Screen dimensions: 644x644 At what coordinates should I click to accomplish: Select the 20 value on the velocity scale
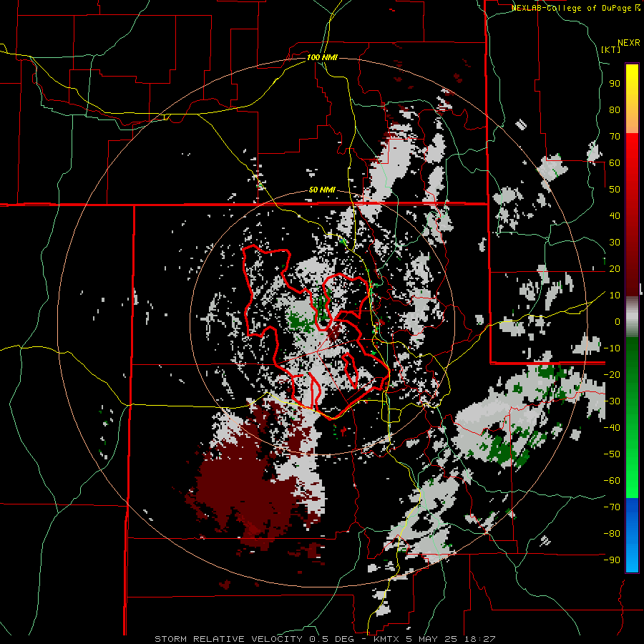(615, 269)
